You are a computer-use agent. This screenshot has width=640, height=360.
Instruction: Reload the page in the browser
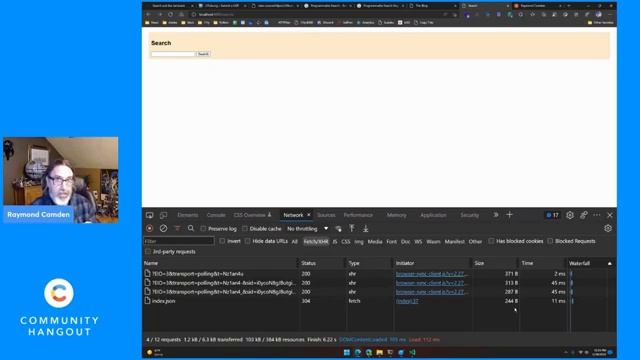170,14
